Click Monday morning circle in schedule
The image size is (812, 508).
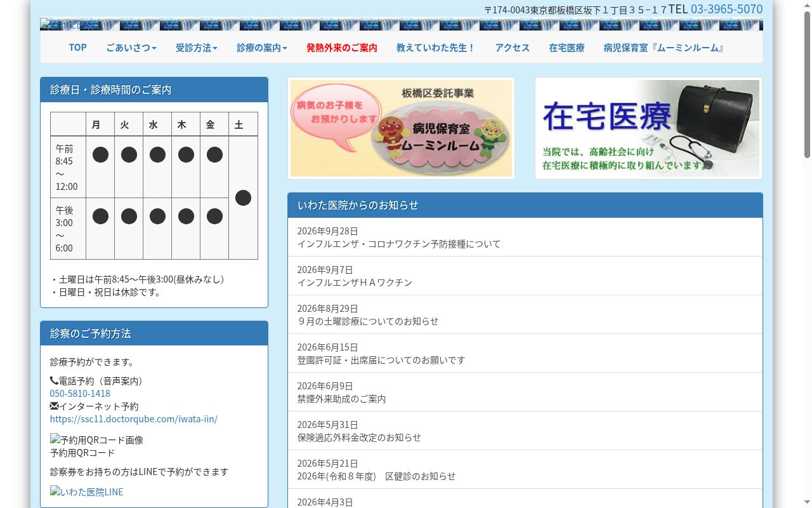pos(100,155)
